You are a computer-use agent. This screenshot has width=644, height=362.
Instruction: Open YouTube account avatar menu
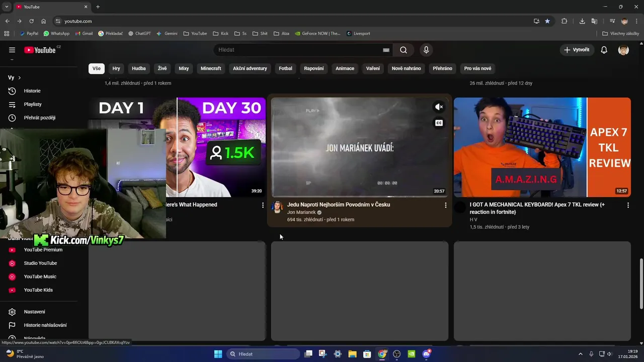point(623,50)
